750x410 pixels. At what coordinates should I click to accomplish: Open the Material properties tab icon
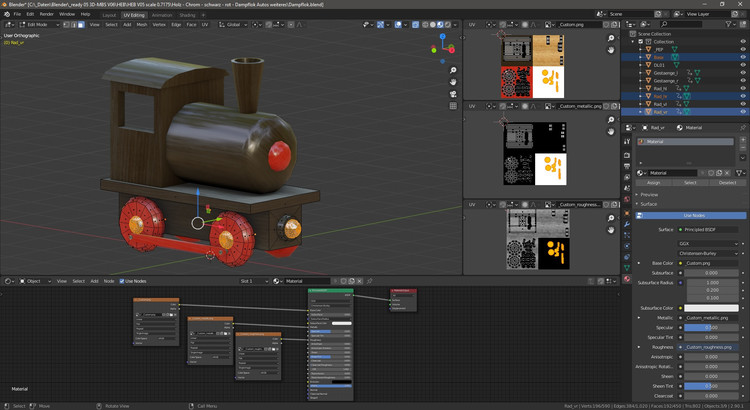[627, 279]
